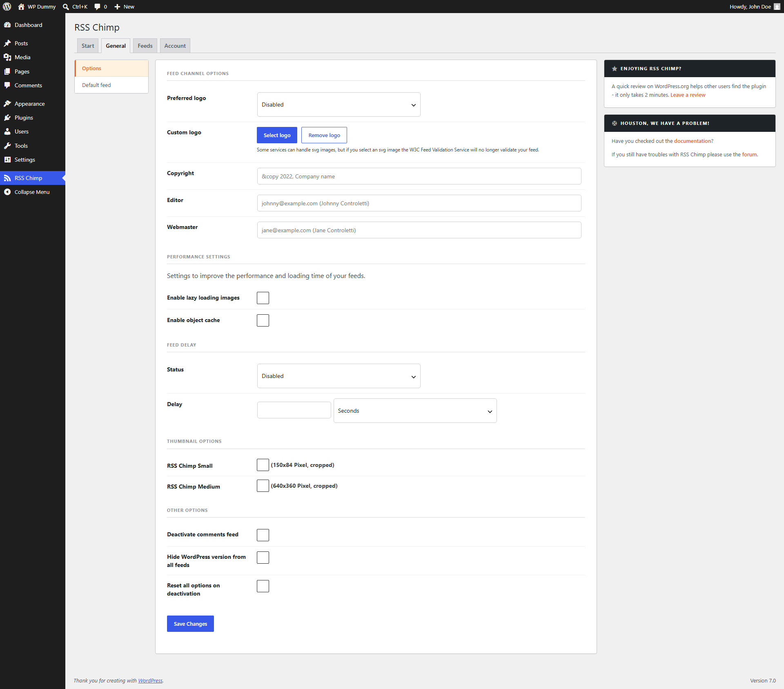Click the star icon in Enjoying RSS Chimp

[x=615, y=69]
